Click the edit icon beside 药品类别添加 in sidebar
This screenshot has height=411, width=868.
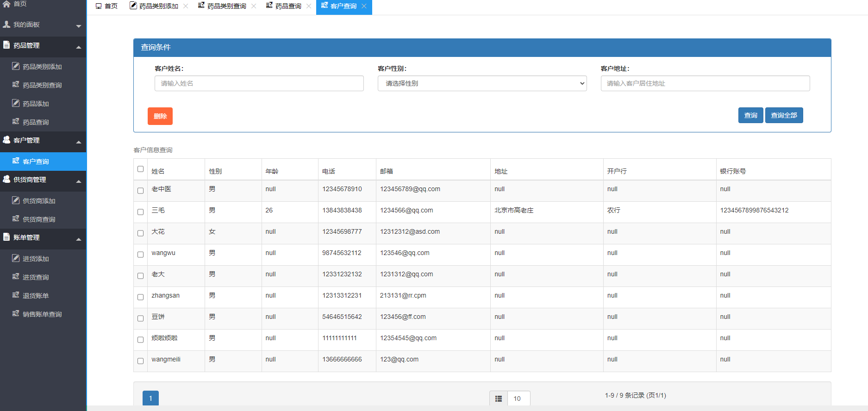(x=16, y=66)
